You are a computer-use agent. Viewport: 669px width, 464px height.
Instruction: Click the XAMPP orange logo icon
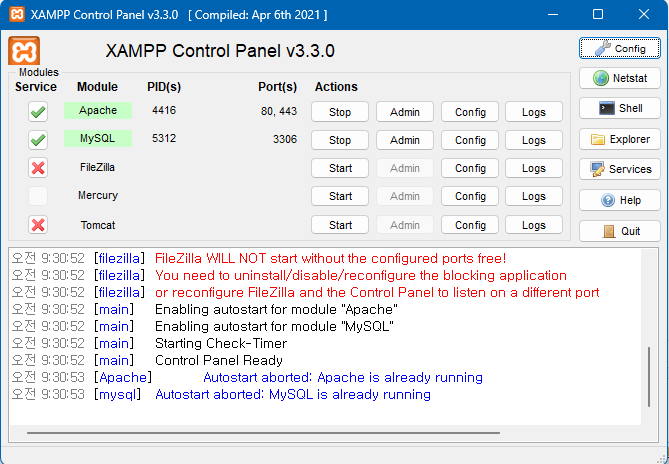click(x=24, y=51)
